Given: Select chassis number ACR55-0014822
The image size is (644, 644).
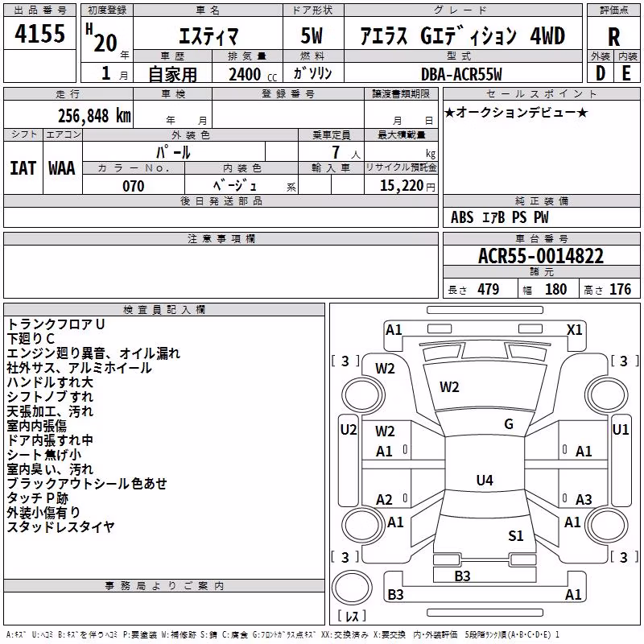Looking at the screenshot, I should pos(541,256).
